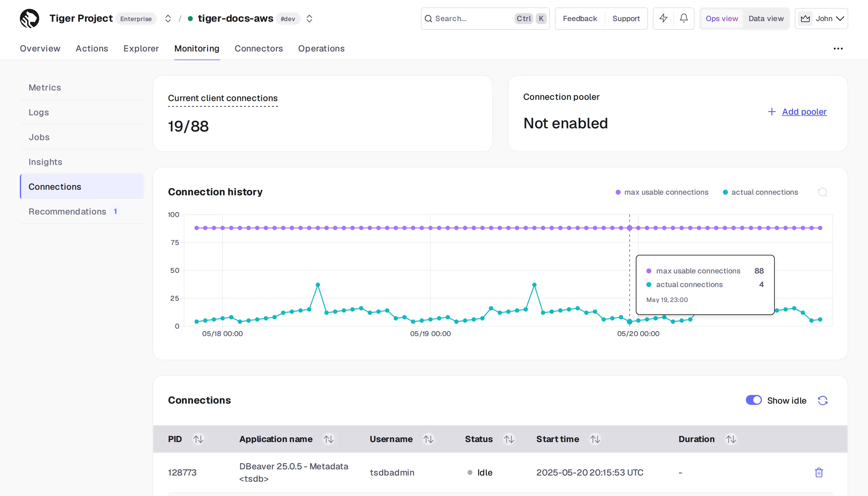
Task: Switch to Ops view
Action: [x=722, y=18]
